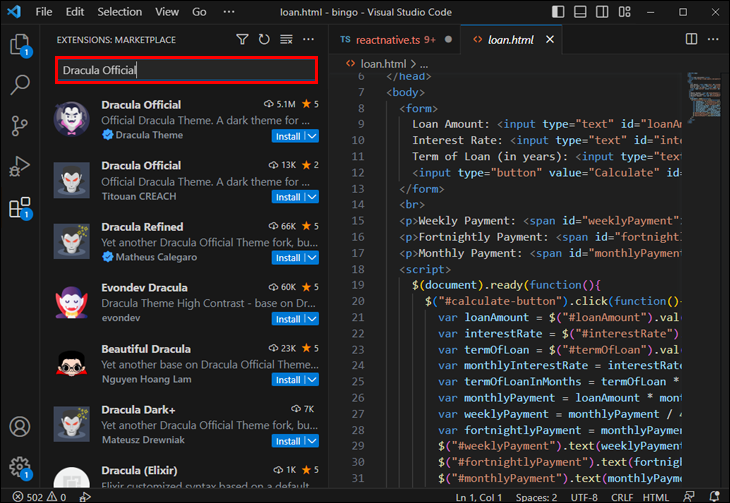Image resolution: width=730 pixels, height=503 pixels.
Task: Expand the breadcrumb ellipsis
Action: pyautogui.click(x=424, y=64)
